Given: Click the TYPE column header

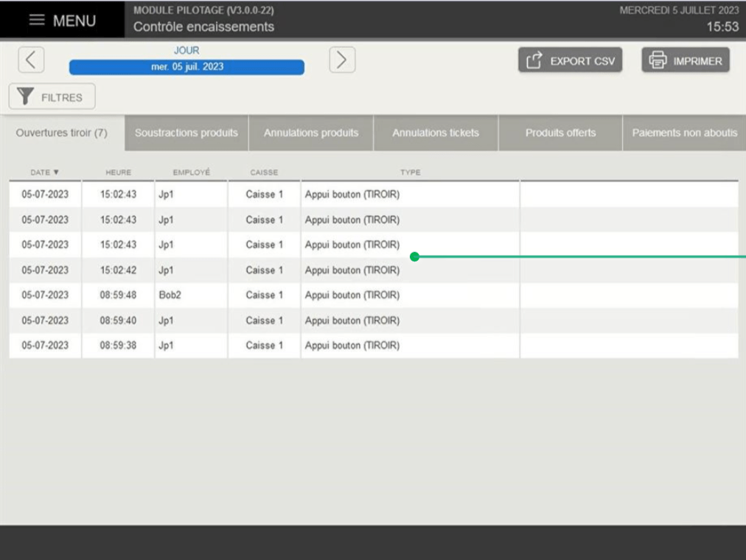Looking at the screenshot, I should coord(410,172).
